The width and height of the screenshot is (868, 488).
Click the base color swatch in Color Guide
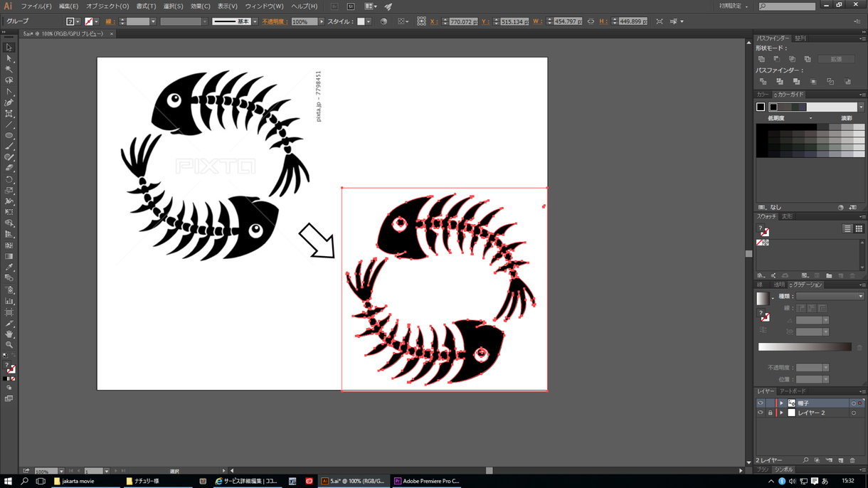coord(761,107)
